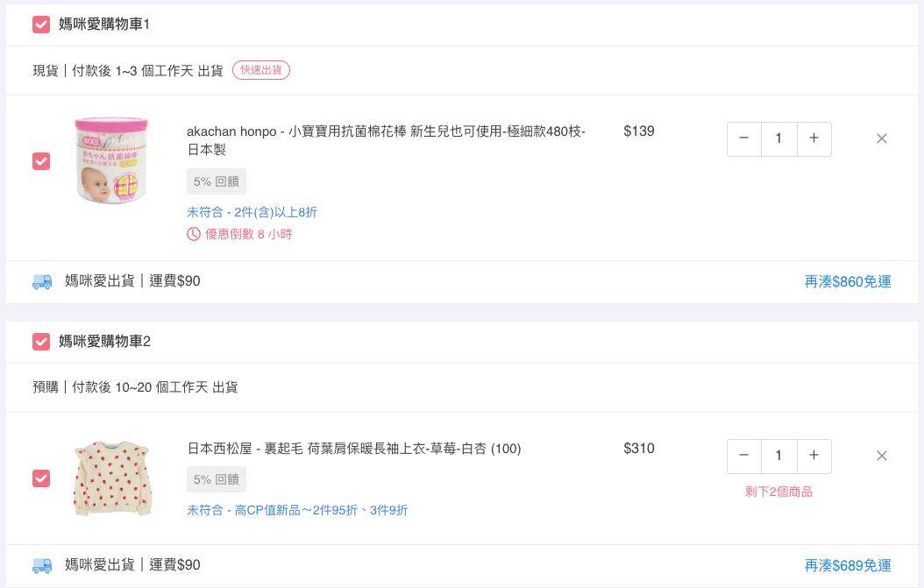Open the 未符合 - 2件(含)以上8折 promotion link
This screenshot has height=588, width=924.
(252, 212)
